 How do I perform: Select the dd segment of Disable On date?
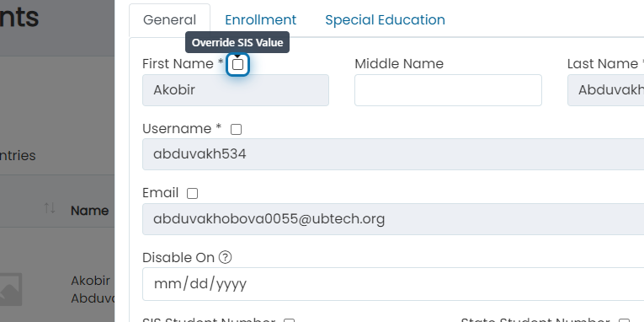coord(200,284)
